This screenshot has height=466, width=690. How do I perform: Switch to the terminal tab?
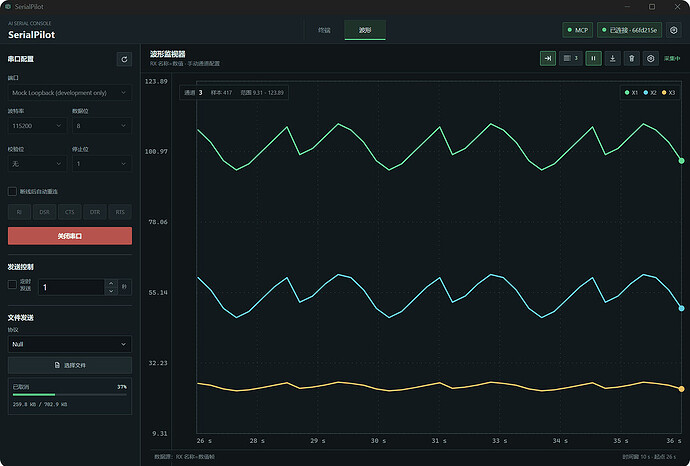[x=324, y=30]
